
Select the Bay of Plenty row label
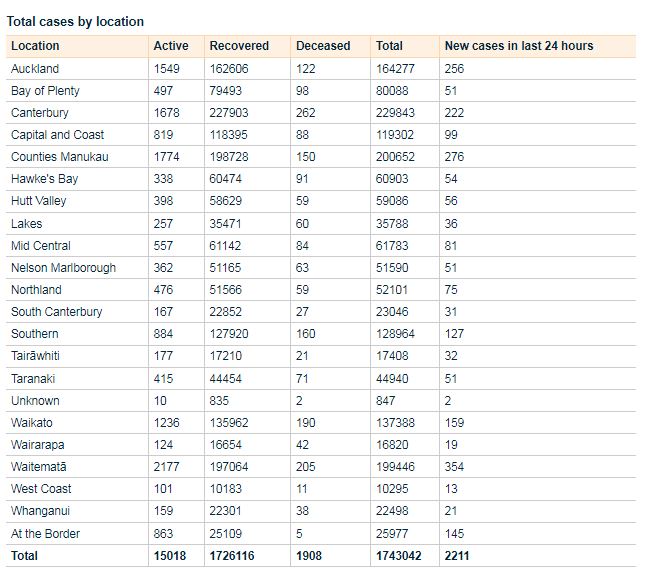pyautogui.click(x=45, y=91)
